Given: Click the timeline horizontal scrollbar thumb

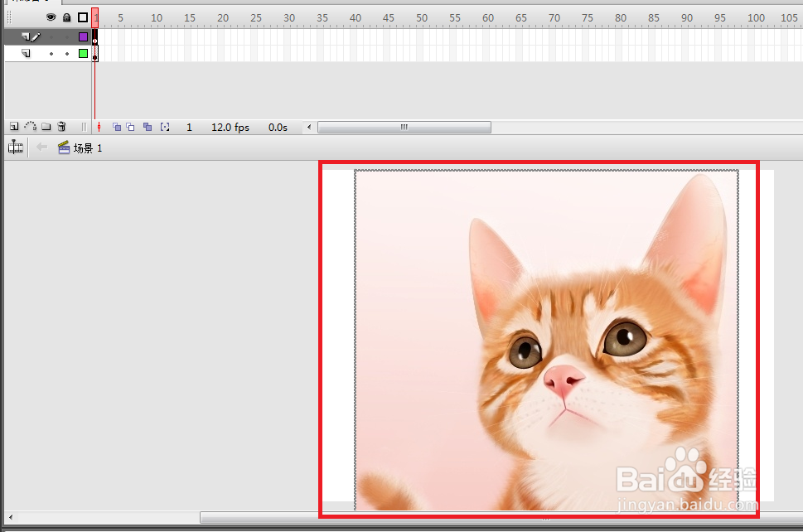Looking at the screenshot, I should click(404, 127).
